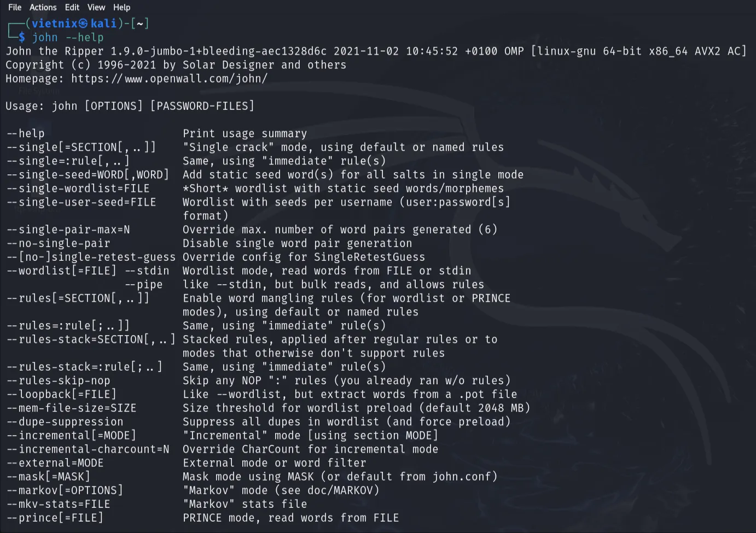This screenshot has height=533, width=756.
Task: Select the Usage summary line
Action: (x=129, y=106)
